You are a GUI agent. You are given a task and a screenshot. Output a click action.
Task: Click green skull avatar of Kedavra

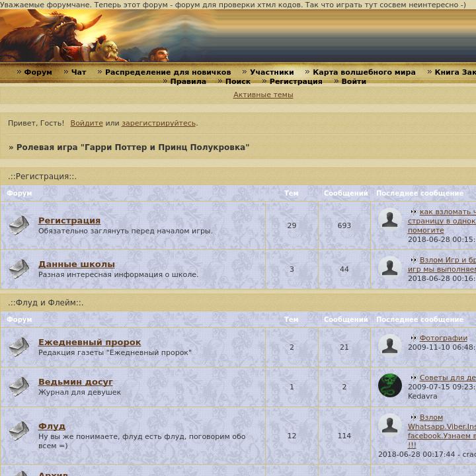click(x=390, y=385)
